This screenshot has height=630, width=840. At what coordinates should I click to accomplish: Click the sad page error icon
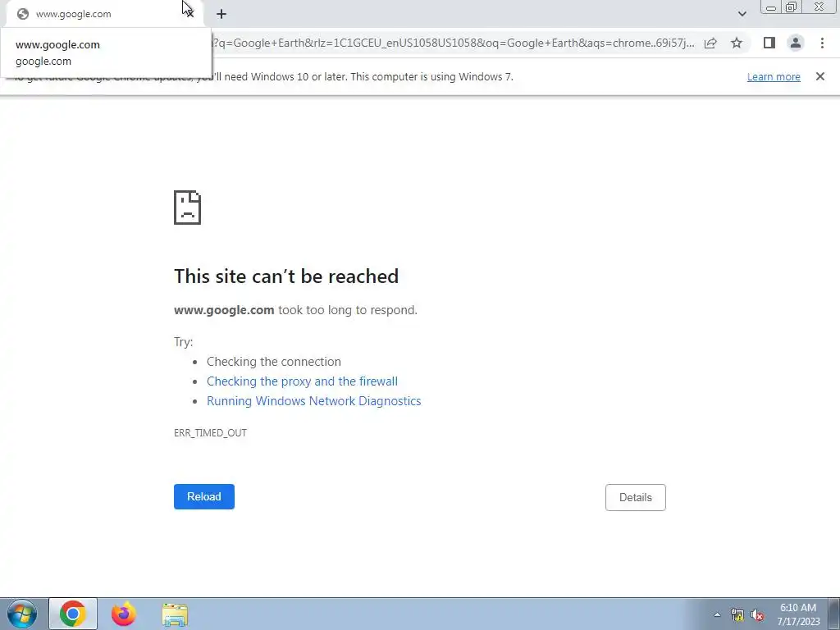tap(188, 208)
